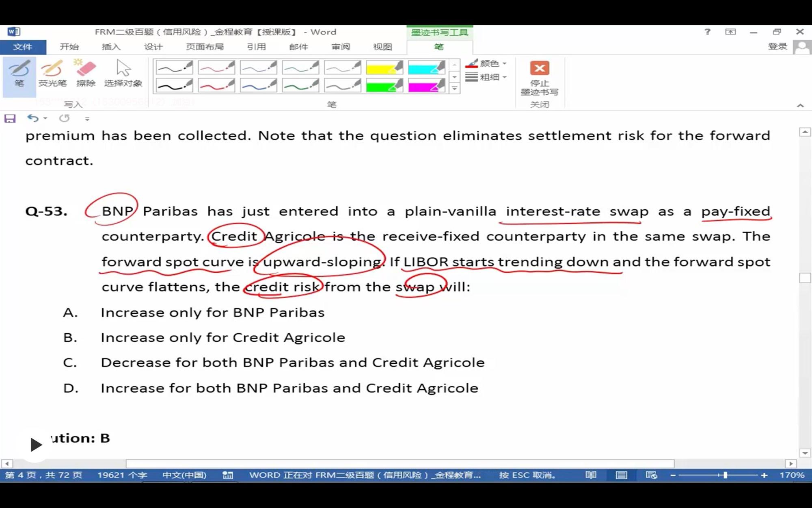Image resolution: width=812 pixels, height=508 pixels.
Task: Switch to the View (视图) tab
Action: tap(382, 47)
